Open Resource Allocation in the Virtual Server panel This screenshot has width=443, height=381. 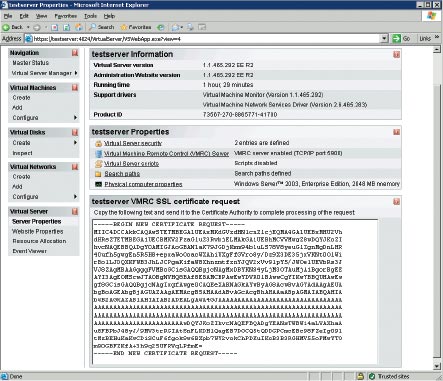click(39, 241)
